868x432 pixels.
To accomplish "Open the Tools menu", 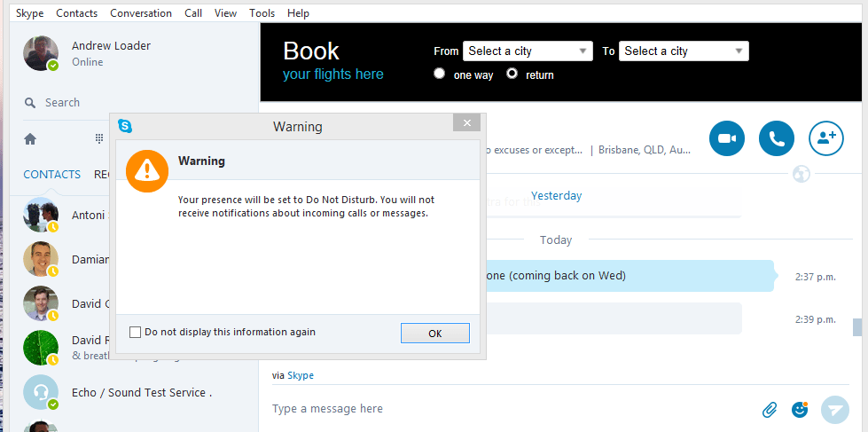I will (262, 12).
